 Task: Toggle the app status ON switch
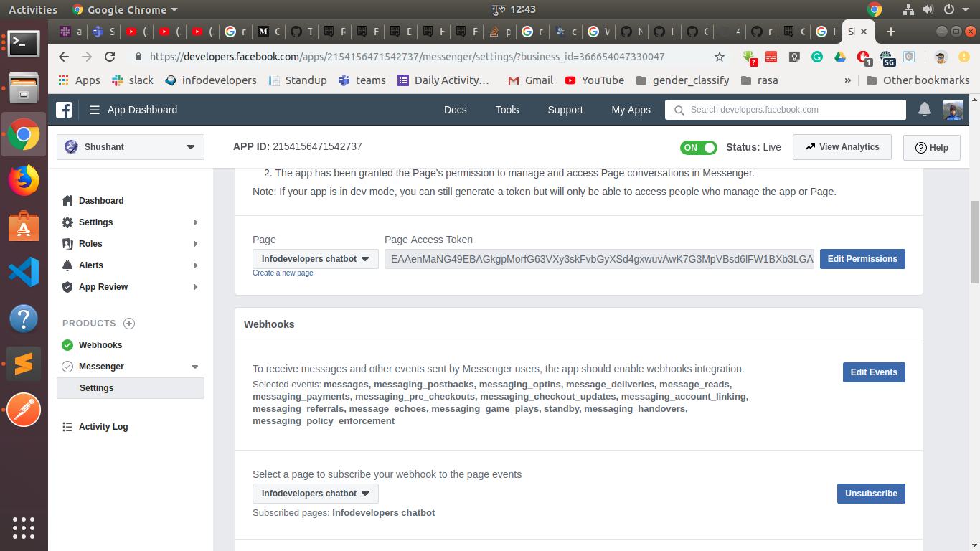tap(698, 147)
